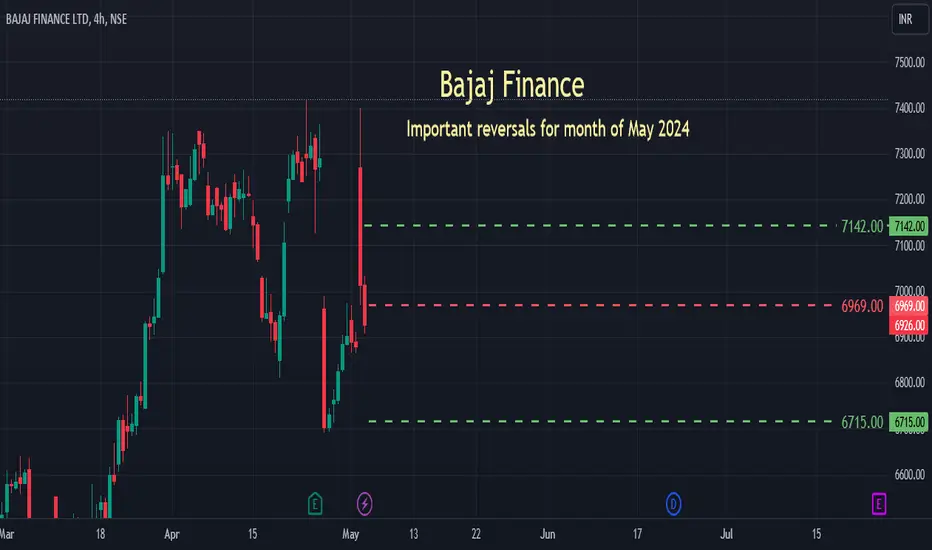Click the Bajaj Finance title text
Screen dimensions: 932x550
(512, 84)
